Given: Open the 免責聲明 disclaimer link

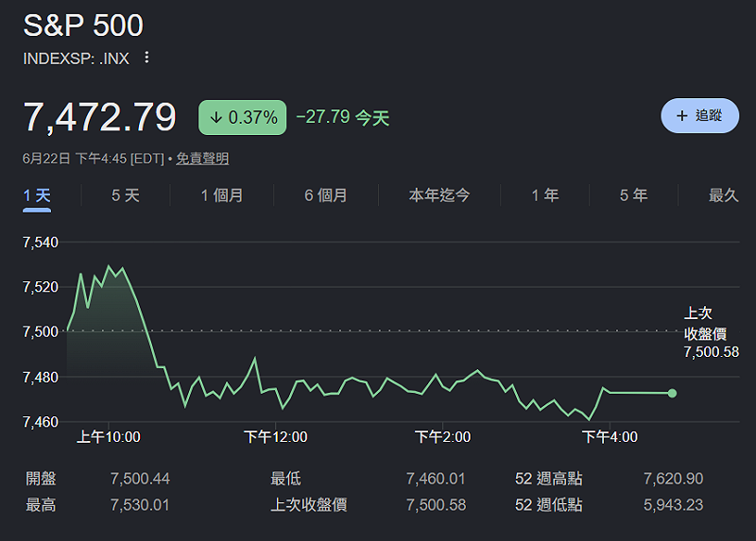Looking at the screenshot, I should pyautogui.click(x=202, y=159).
